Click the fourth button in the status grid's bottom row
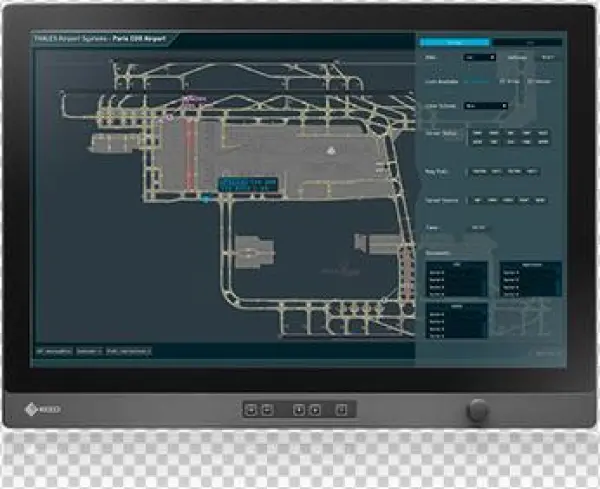The image size is (600, 489). [527, 142]
